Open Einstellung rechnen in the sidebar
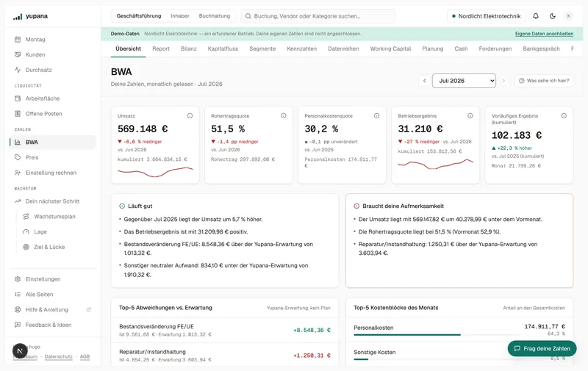Screen dimensions: 588x371 [x=53, y=173]
